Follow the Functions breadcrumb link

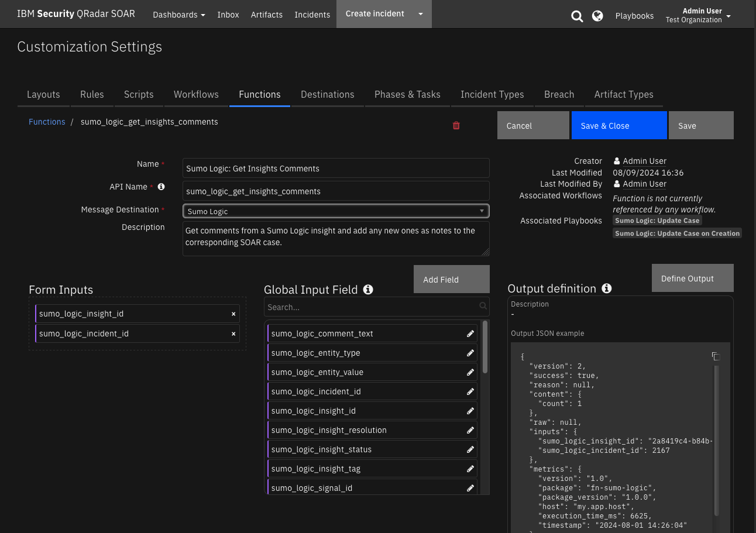(x=47, y=122)
